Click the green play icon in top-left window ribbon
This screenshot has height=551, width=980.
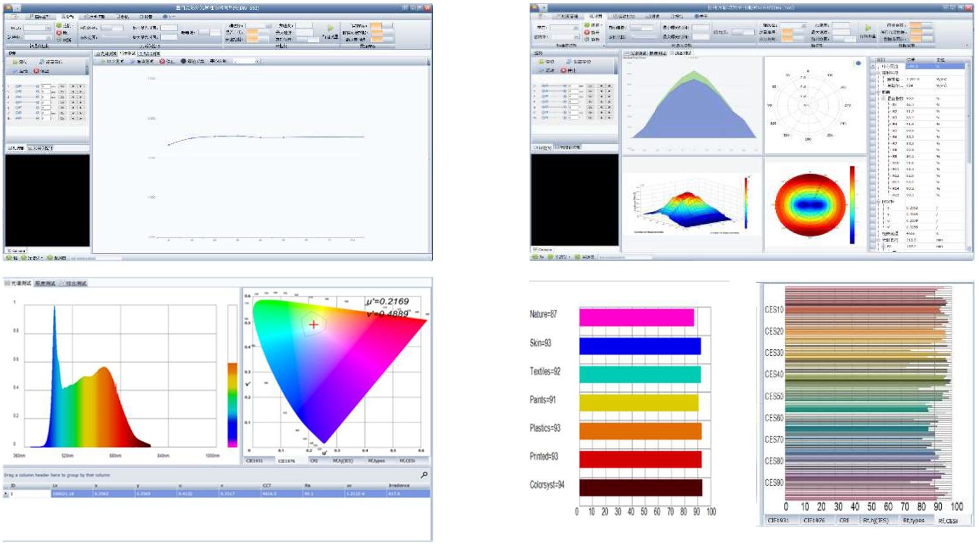click(x=331, y=28)
